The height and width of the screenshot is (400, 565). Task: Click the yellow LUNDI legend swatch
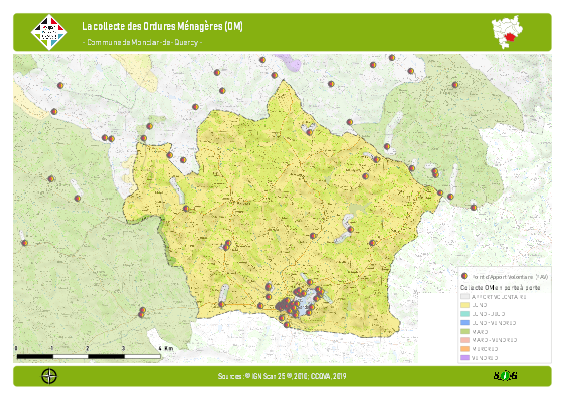(x=465, y=305)
